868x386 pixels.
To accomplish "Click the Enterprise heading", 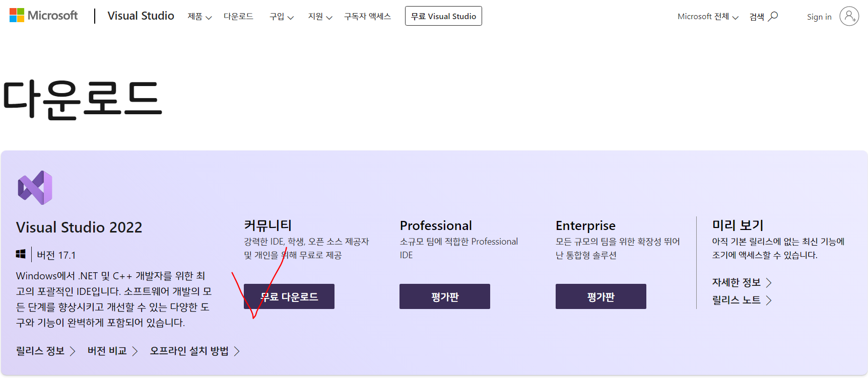I will 585,225.
